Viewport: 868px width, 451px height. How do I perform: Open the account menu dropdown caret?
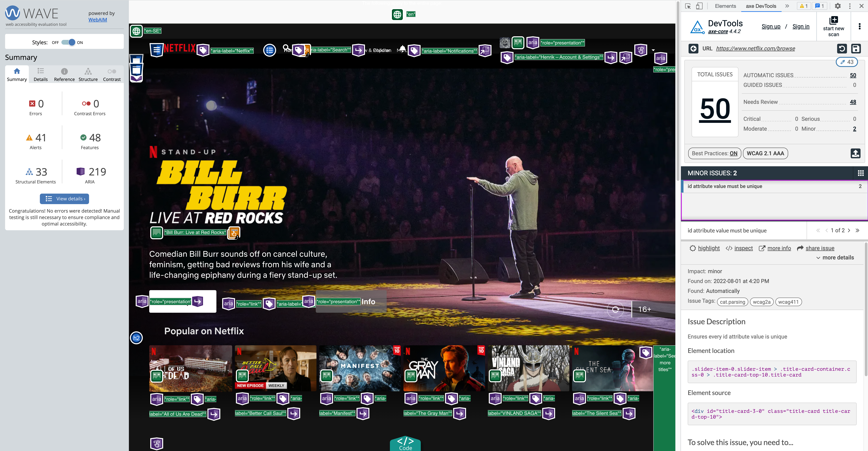tap(653, 50)
